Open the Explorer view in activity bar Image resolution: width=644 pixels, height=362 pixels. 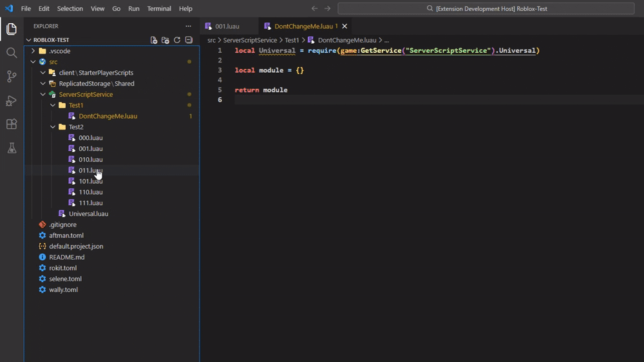tap(12, 29)
